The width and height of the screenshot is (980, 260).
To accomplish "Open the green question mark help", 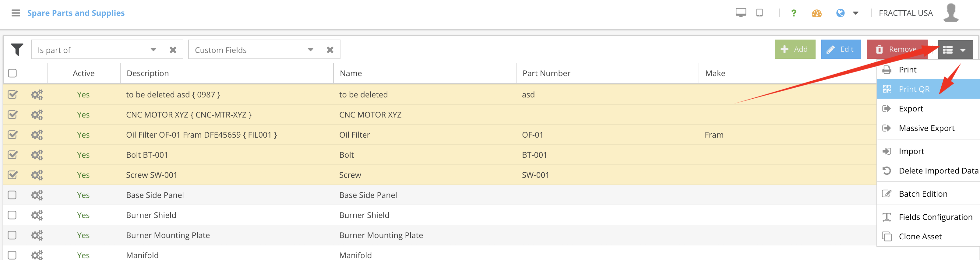I will point(794,13).
